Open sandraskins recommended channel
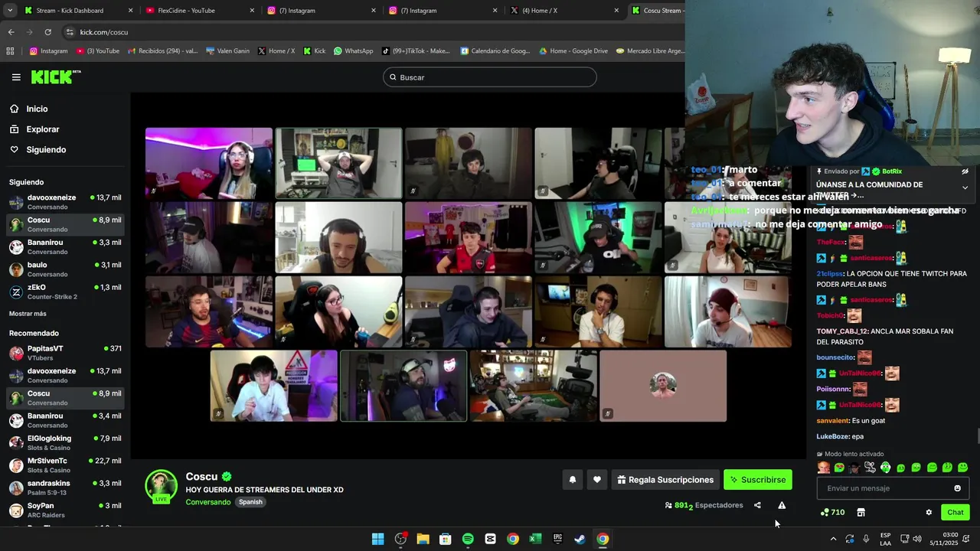This screenshot has width=980, height=551. click(x=65, y=487)
